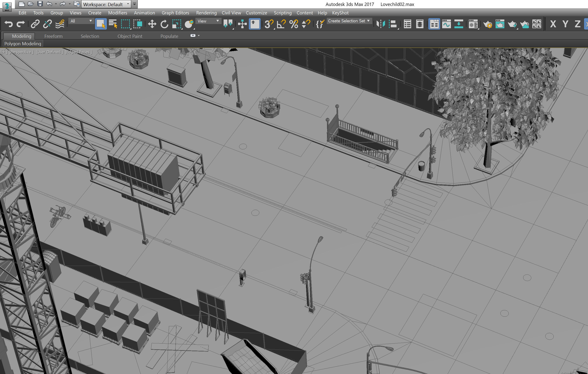
Task: Toggle the ribbon display button
Action: click(x=434, y=24)
